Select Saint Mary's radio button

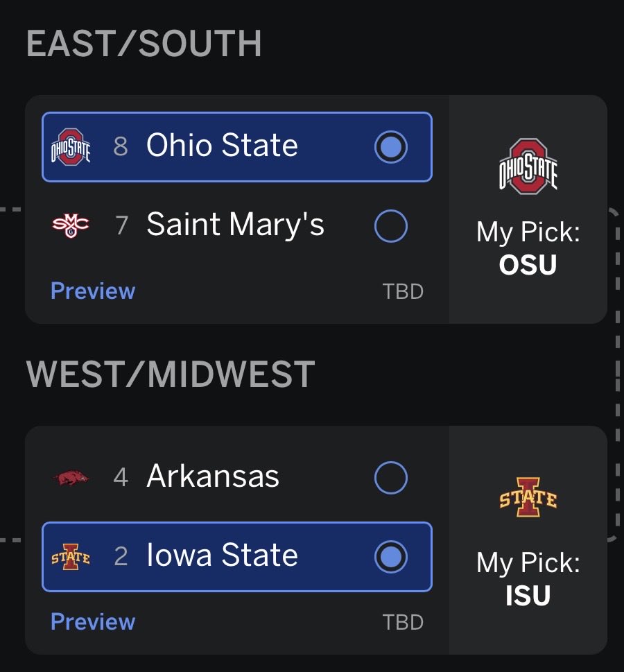[x=390, y=226]
